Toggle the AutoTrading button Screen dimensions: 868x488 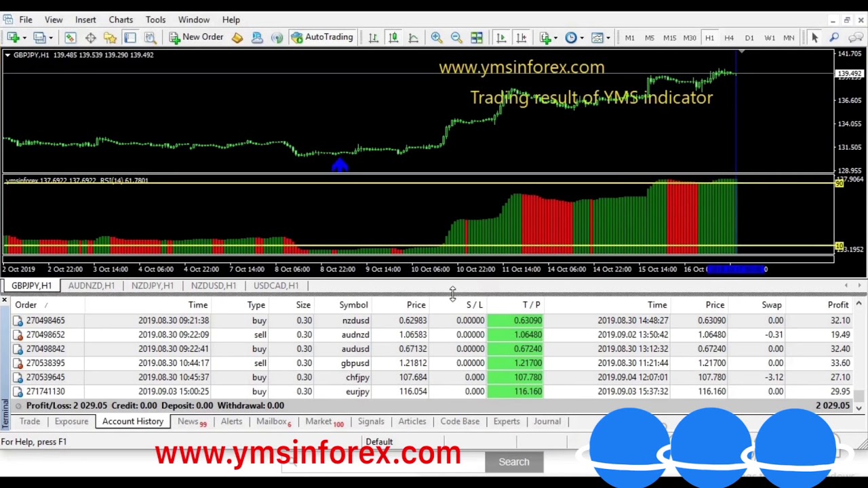(322, 37)
